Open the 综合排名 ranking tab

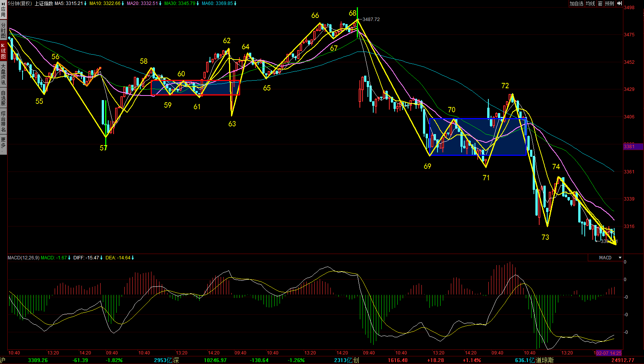pyautogui.click(x=3, y=121)
